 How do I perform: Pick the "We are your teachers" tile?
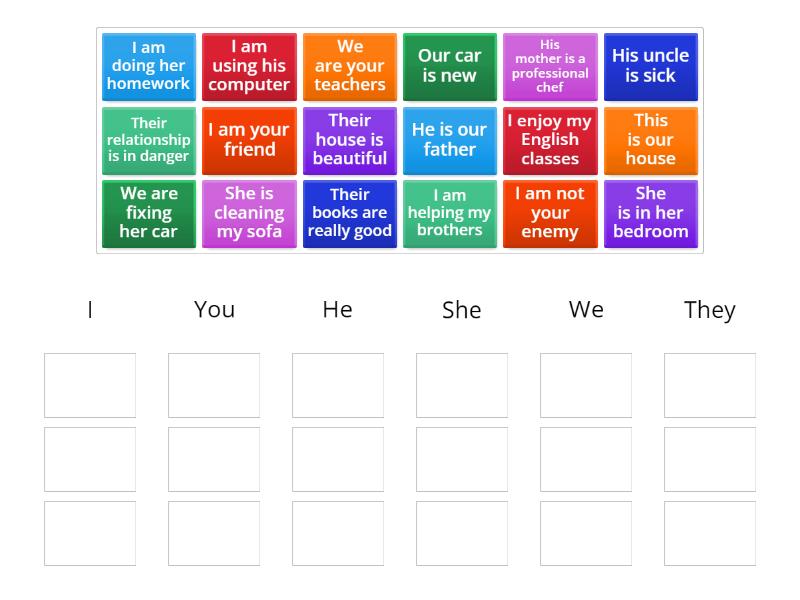[350, 67]
